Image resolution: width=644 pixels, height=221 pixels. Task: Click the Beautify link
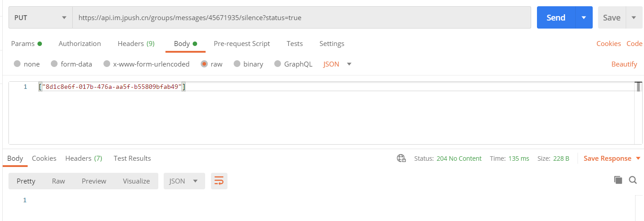pyautogui.click(x=624, y=64)
